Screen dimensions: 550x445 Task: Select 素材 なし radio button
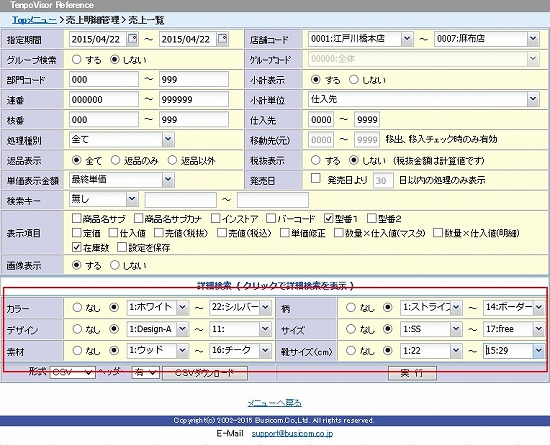coord(77,350)
